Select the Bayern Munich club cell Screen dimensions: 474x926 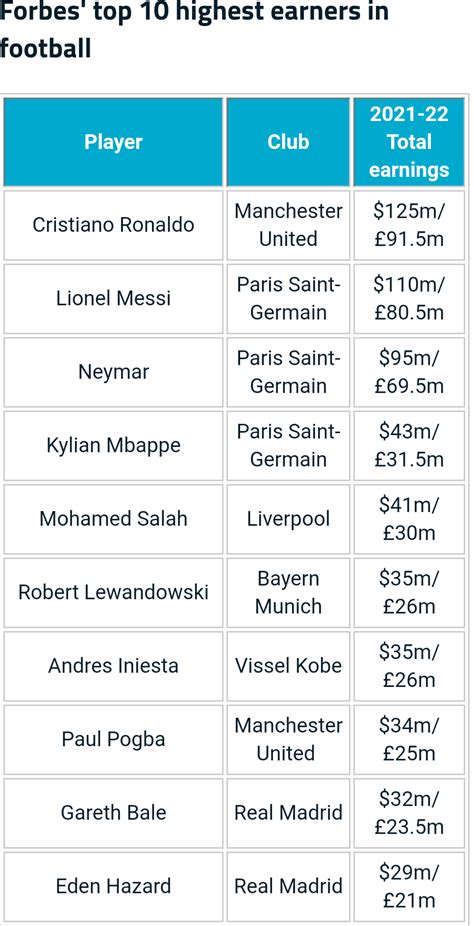pyautogui.click(x=288, y=592)
